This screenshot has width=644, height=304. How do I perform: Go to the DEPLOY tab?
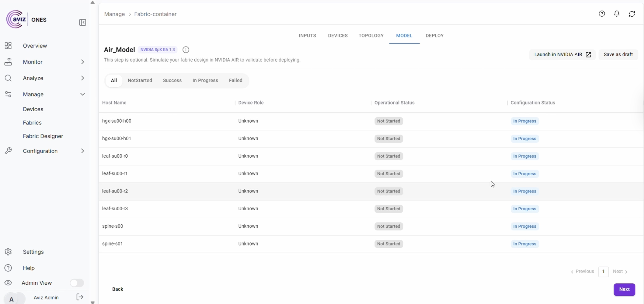[434, 36]
